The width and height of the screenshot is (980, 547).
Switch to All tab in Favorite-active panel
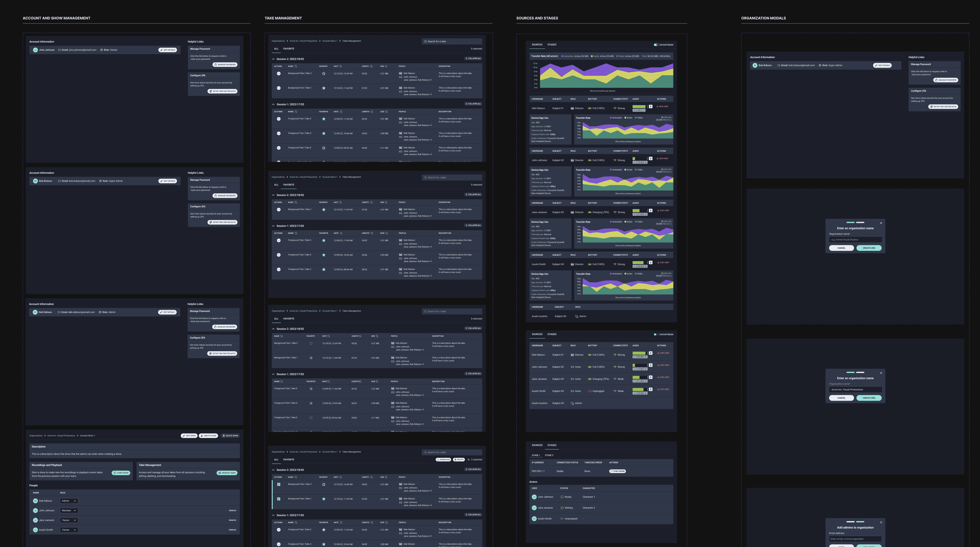tap(276, 185)
